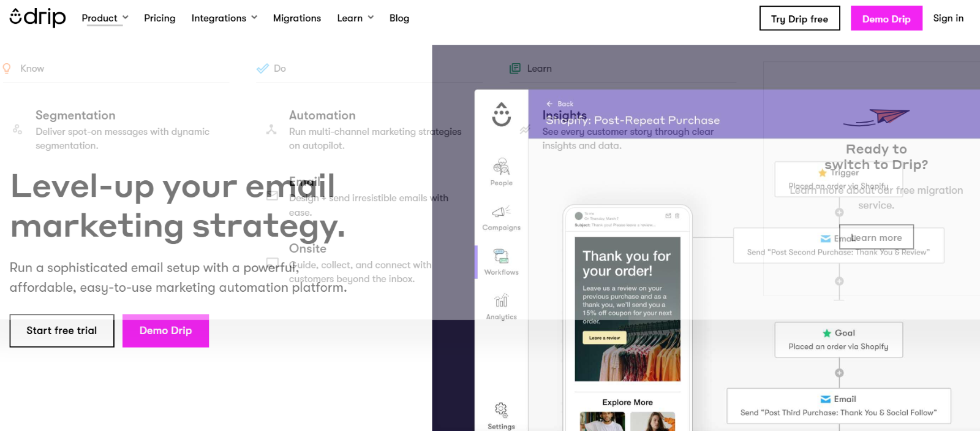Open People in the app sidebar

(501, 172)
